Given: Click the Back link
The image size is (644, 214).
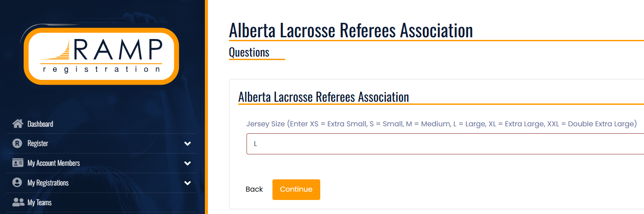Looking at the screenshot, I should pyautogui.click(x=254, y=189).
